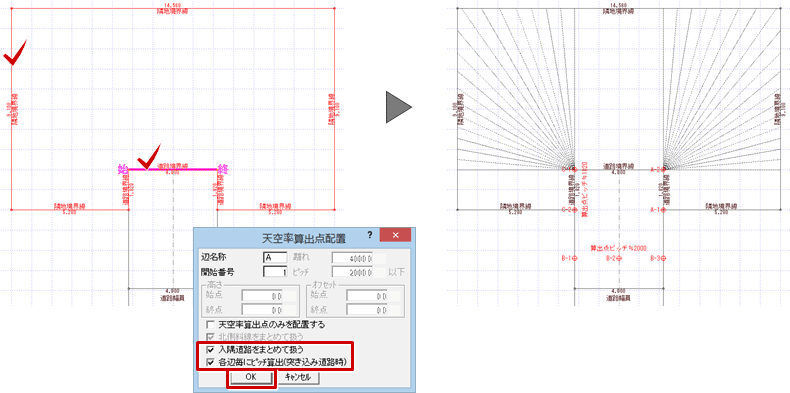Click the help question mark icon in dialog
Viewport: 790px width, 393px height.
pos(369,235)
